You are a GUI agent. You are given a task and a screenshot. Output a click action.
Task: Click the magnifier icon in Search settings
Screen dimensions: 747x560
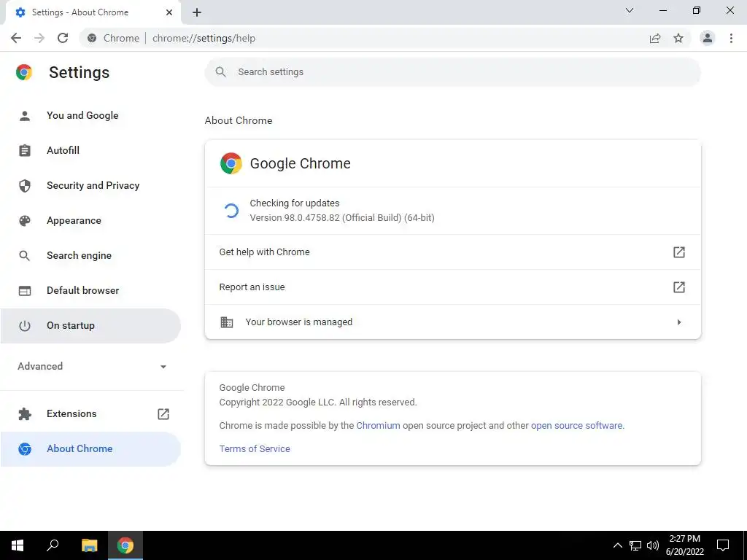pos(220,72)
